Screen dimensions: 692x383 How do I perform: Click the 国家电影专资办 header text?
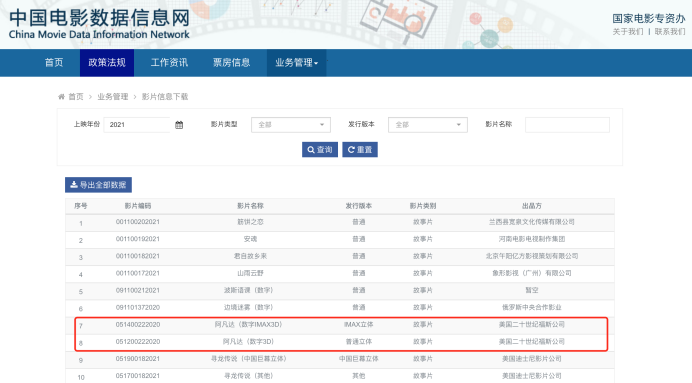pyautogui.click(x=649, y=19)
